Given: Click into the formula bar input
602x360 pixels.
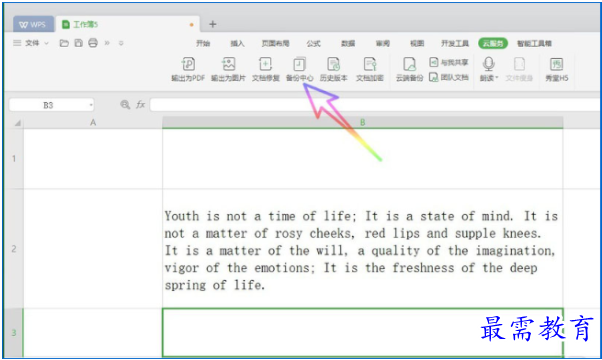Looking at the screenshot, I should [375, 104].
